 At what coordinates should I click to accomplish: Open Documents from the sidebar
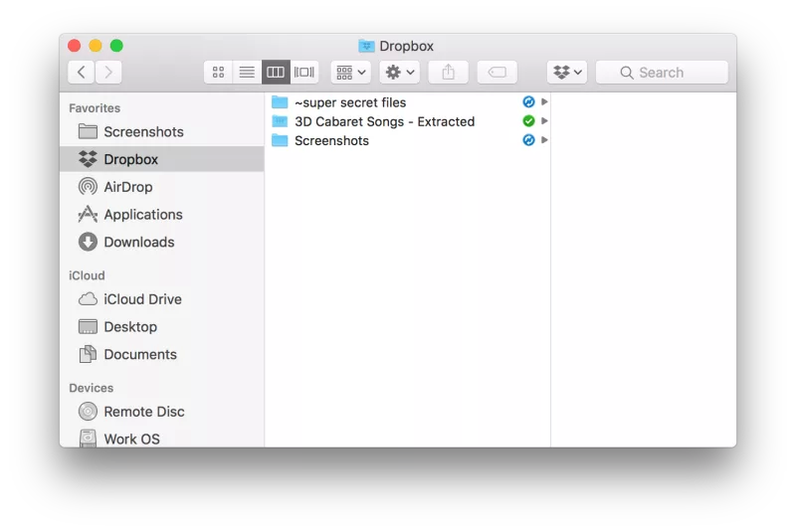coord(161,354)
